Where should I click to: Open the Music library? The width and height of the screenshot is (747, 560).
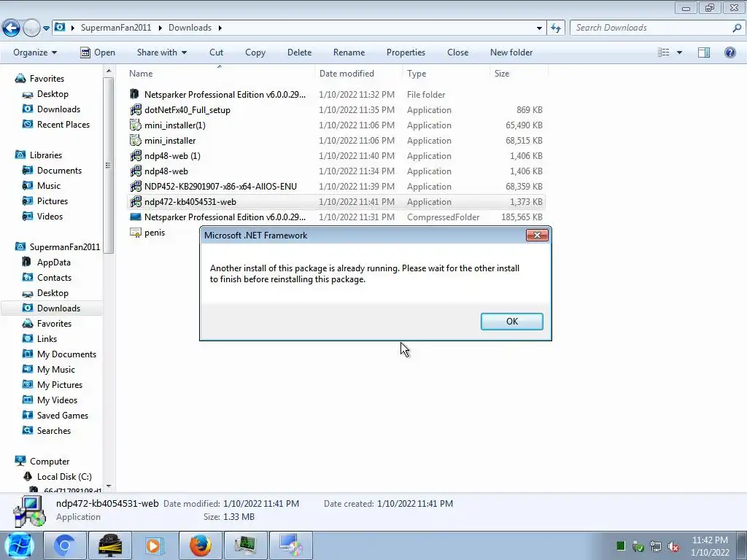[49, 186]
